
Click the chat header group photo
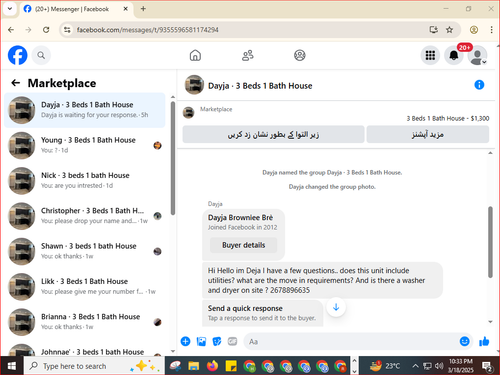coord(194,85)
